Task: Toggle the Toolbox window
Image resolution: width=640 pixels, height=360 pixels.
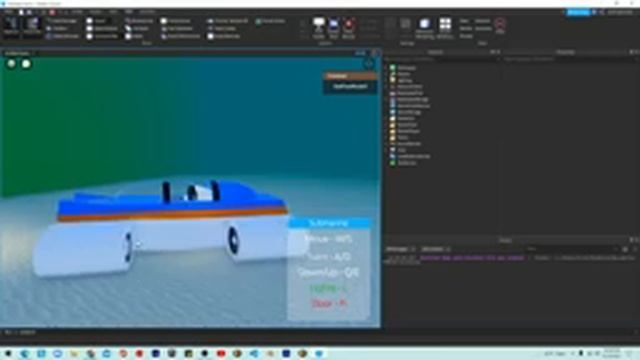Action: pos(57,29)
